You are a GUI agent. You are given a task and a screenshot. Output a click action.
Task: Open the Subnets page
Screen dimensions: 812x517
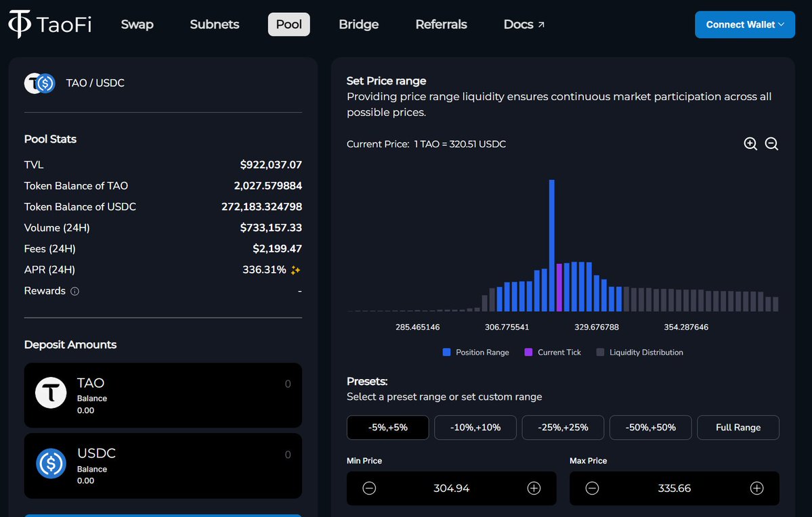(215, 24)
